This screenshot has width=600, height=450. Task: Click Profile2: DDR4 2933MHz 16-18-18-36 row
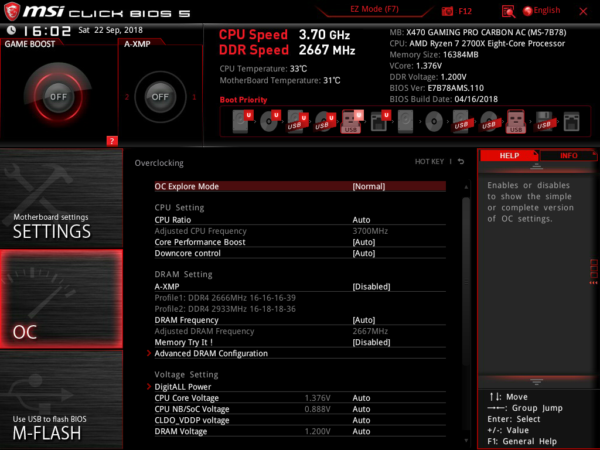point(225,308)
